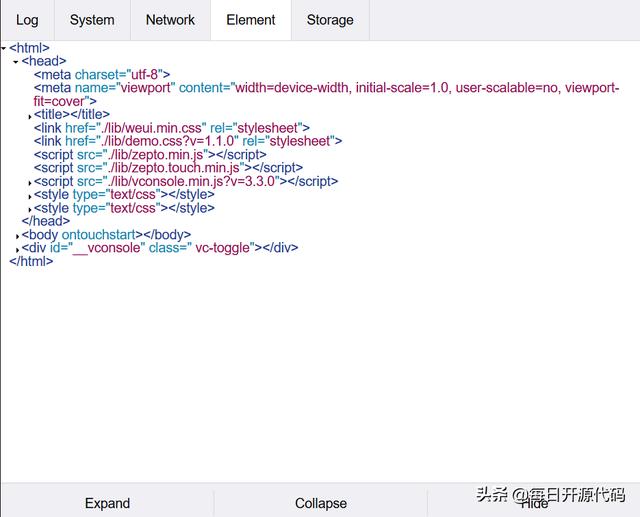Expand the title node arrow

point(30,116)
